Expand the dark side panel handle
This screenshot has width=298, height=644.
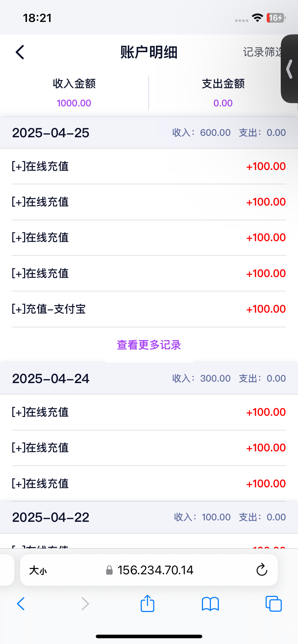(x=289, y=69)
